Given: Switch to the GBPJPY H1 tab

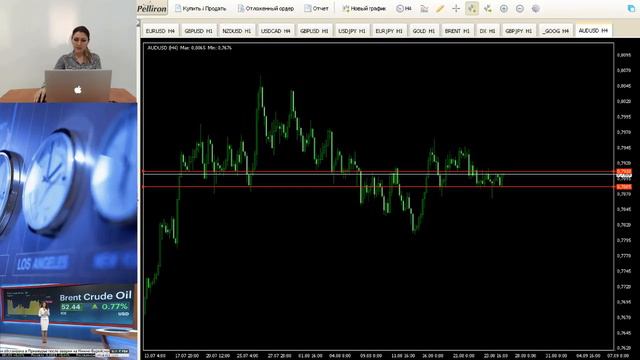Looking at the screenshot, I should pyautogui.click(x=518, y=31).
